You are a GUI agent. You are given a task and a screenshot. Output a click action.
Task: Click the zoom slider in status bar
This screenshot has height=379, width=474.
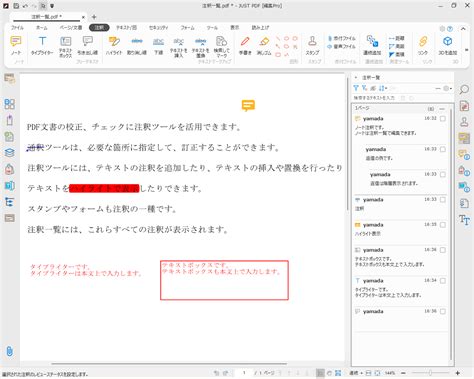pos(431,373)
